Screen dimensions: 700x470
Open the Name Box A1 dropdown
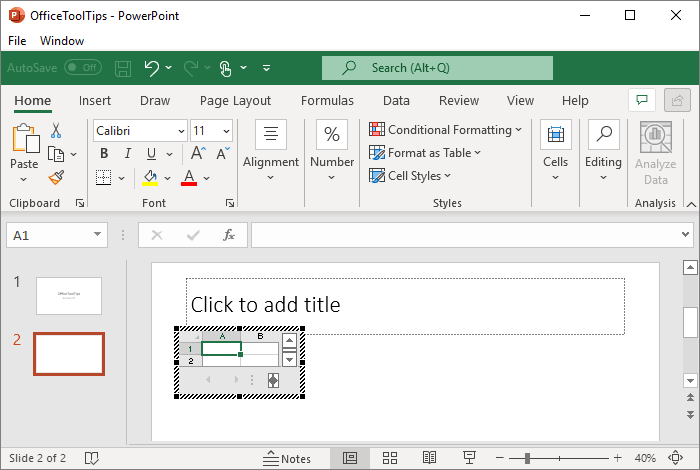(97, 234)
